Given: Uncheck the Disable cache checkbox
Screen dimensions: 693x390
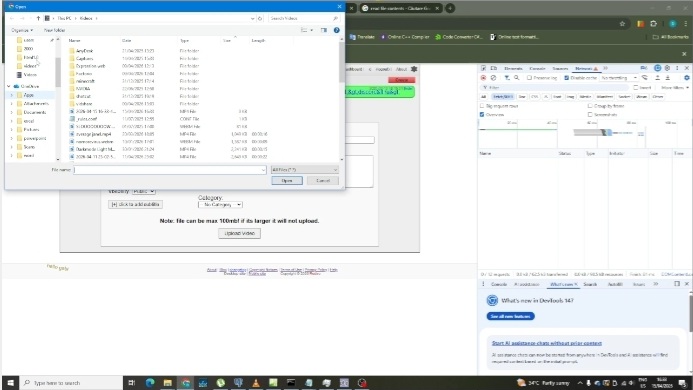Looking at the screenshot, I should tap(566, 78).
